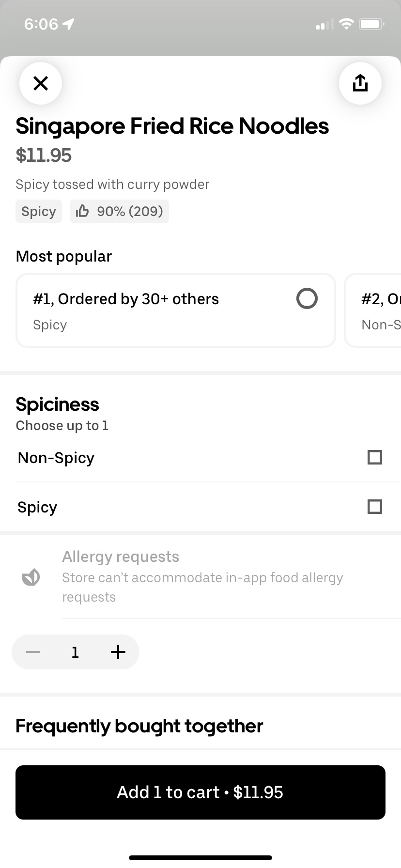Tap the battery status icon
Image resolution: width=401 pixels, height=868 pixels.
pos(371,24)
